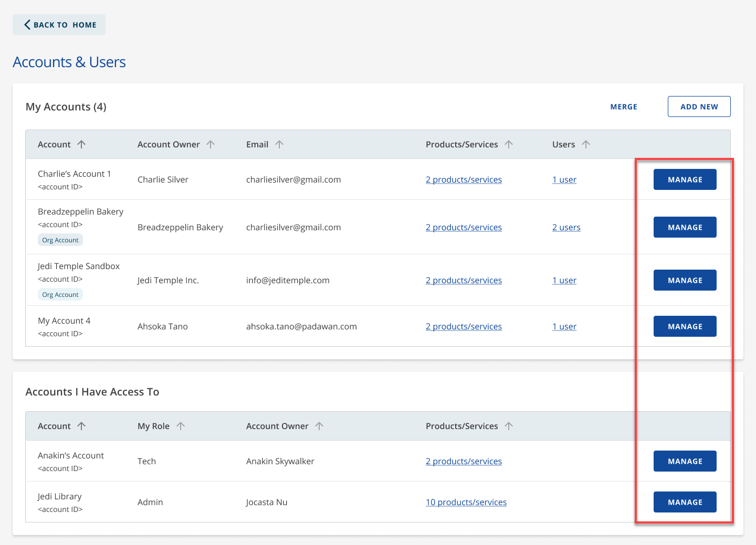The width and height of the screenshot is (756, 545).
Task: Click owner name Charlie Silver
Action: pyautogui.click(x=163, y=179)
